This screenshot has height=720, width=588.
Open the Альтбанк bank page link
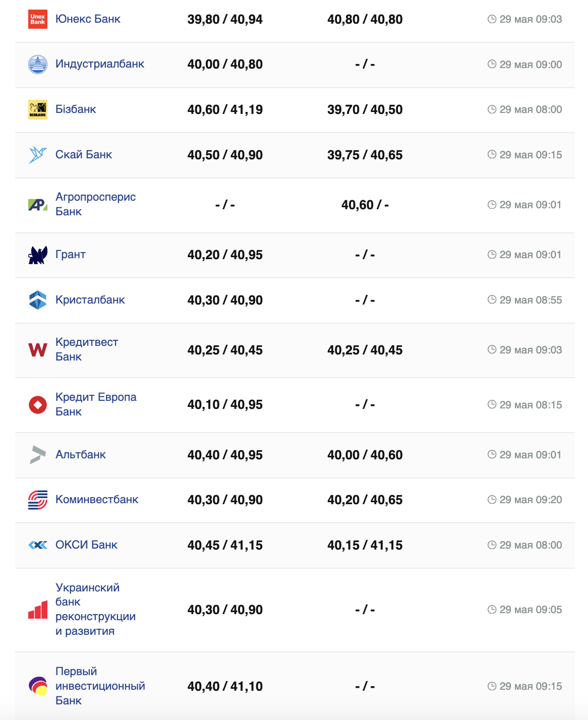(x=81, y=455)
